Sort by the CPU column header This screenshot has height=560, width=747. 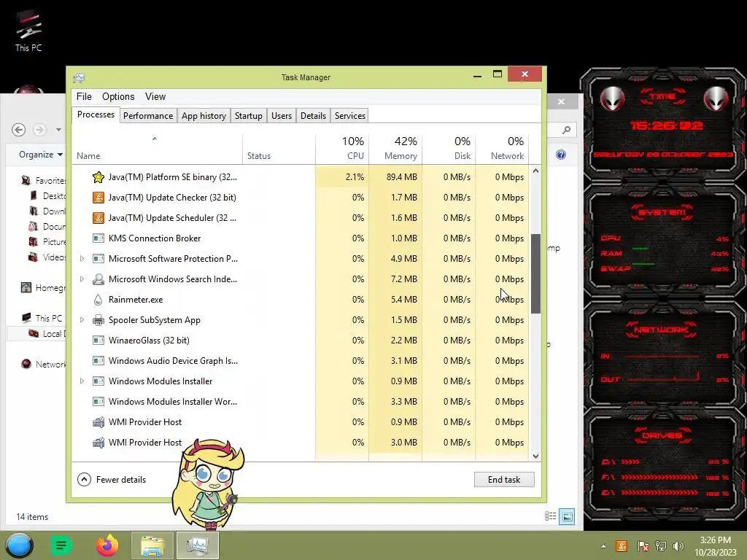click(x=342, y=149)
